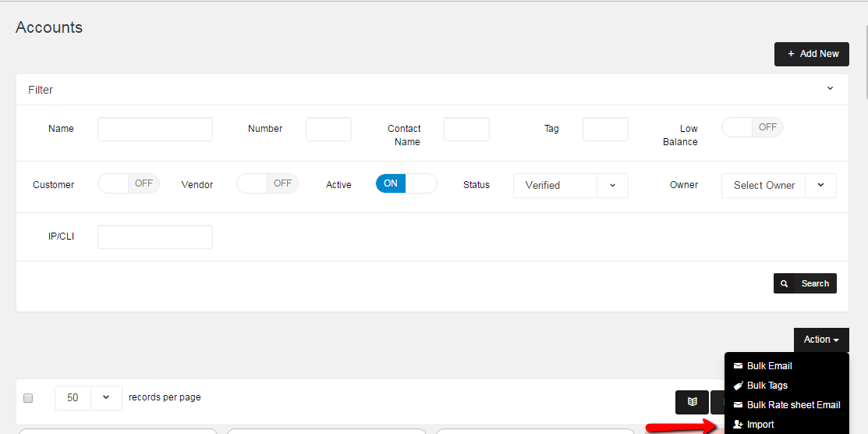Enable the Customer filter switch
868x434 pixels.
coord(128,183)
